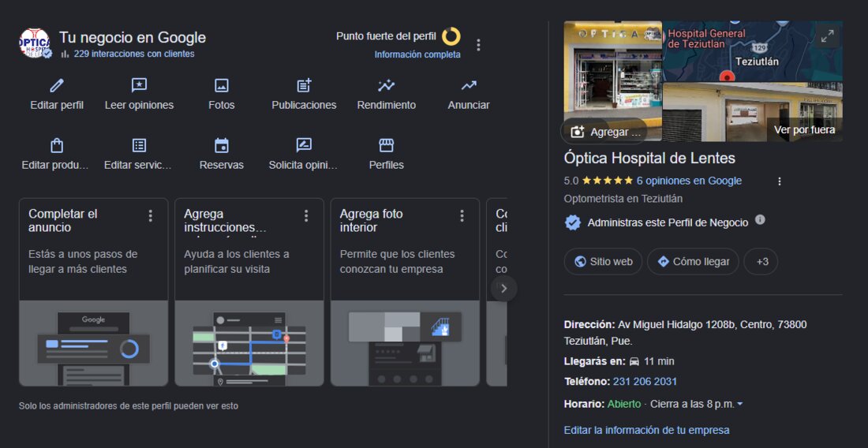Screen dimensions: 868x448
Task: Click the verified badge next to Administras
Action: click(x=572, y=223)
